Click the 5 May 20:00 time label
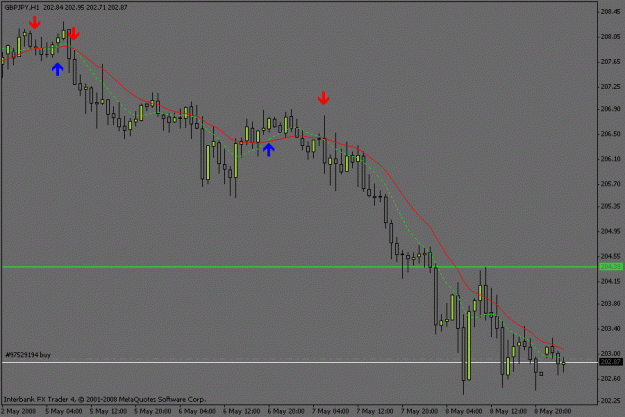This screenshot has width=625, height=417. (x=153, y=411)
